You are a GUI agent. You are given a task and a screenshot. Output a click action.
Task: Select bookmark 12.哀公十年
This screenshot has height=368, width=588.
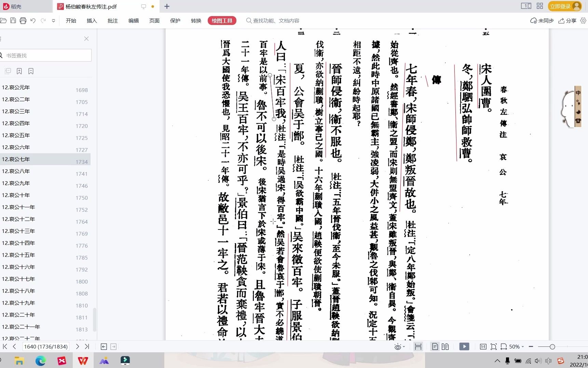pos(16,195)
